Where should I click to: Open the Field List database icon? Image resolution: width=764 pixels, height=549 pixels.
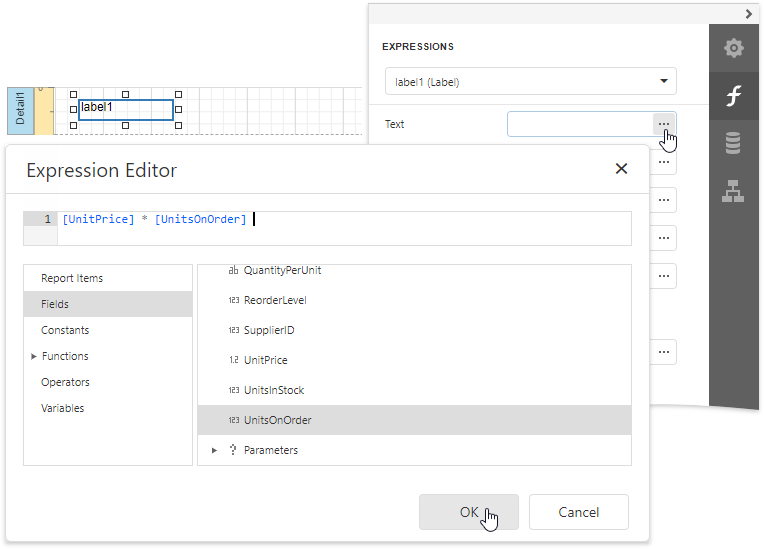pyautogui.click(x=734, y=144)
